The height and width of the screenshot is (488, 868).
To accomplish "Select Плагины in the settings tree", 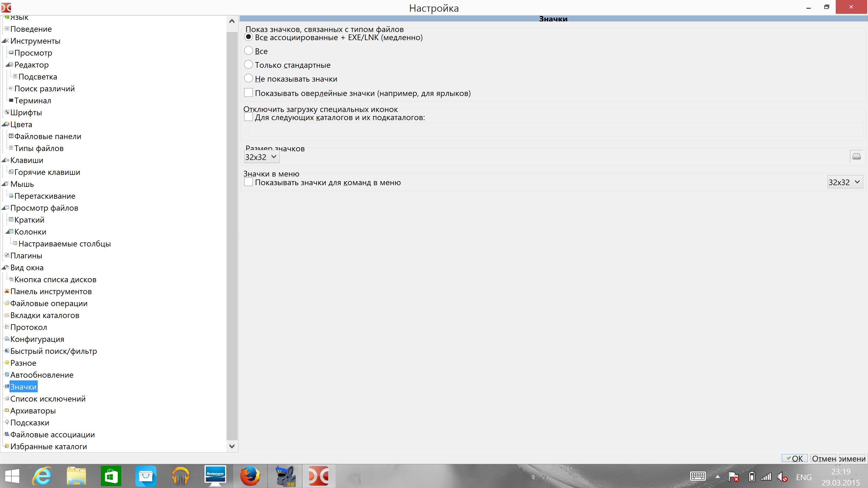I will point(26,256).
